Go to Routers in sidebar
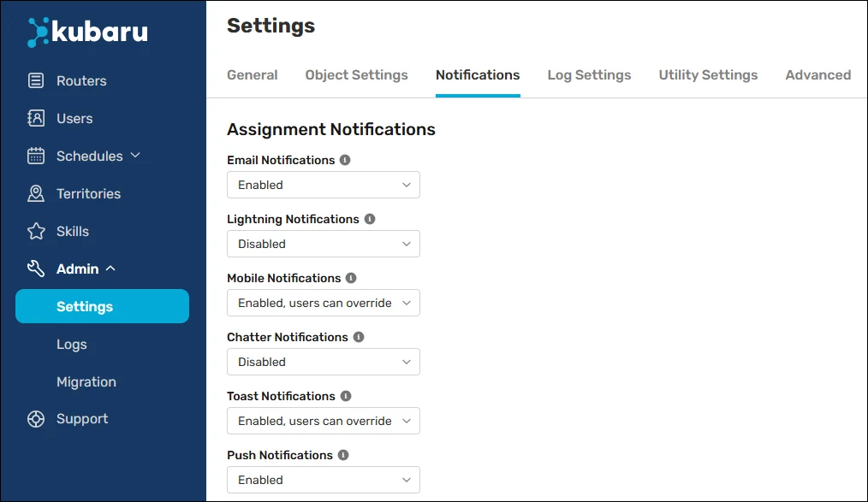The image size is (868, 502). point(81,80)
